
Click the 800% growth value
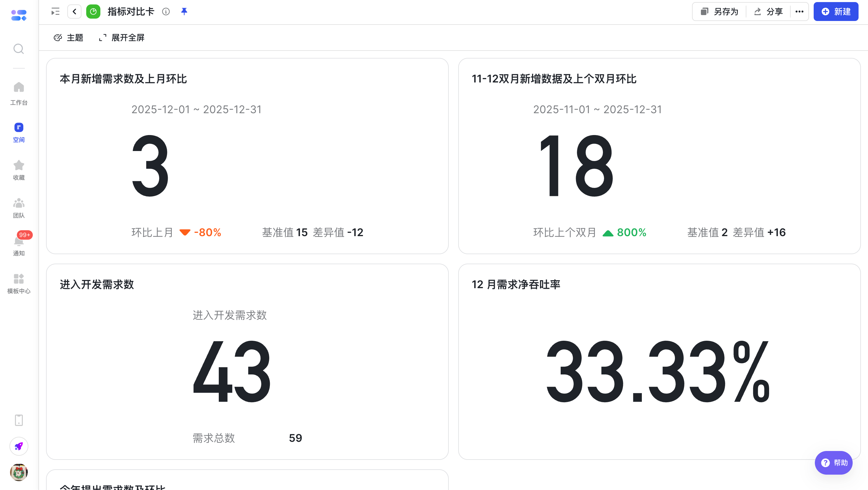[632, 232]
